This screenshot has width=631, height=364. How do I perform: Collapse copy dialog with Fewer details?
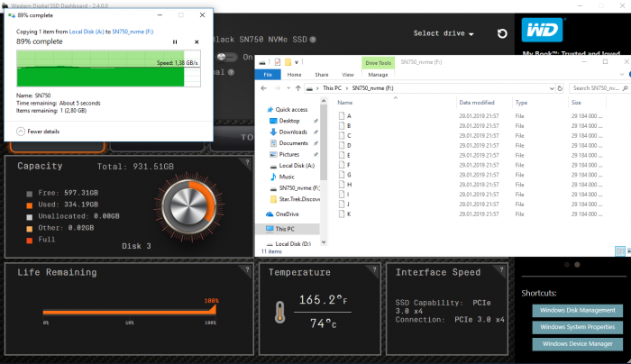38,132
